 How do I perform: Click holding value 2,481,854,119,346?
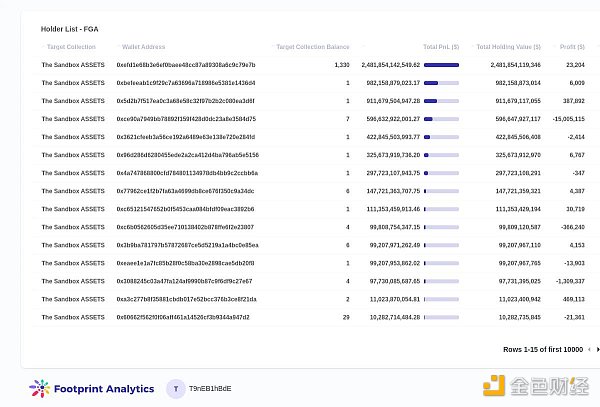(515, 65)
